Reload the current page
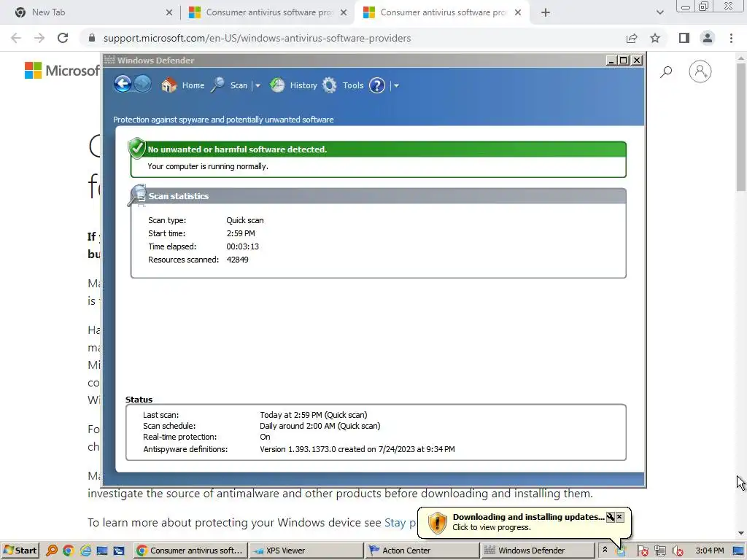 [x=63, y=38]
